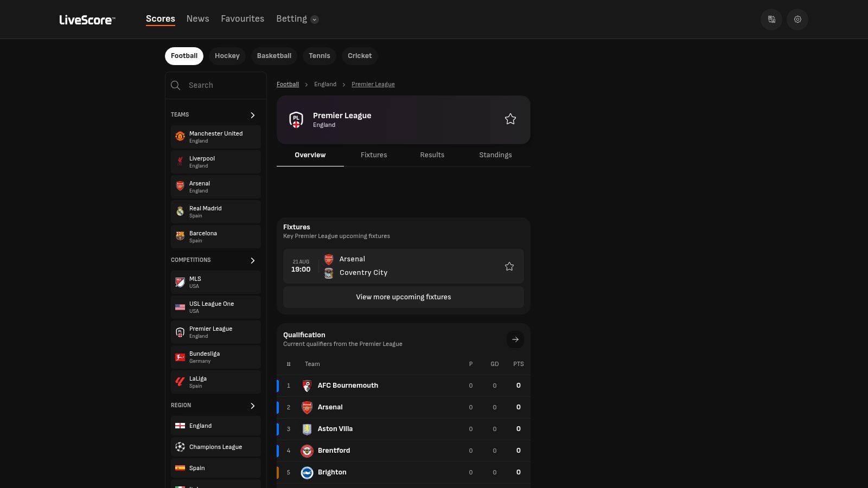
Task: Click the Aston Villa crest
Action: 307,429
